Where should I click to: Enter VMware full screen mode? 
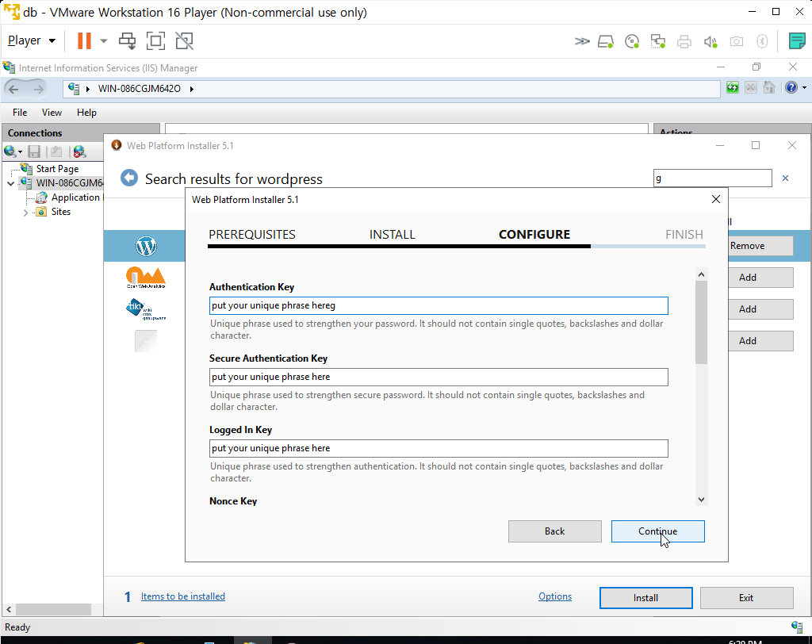pos(155,41)
